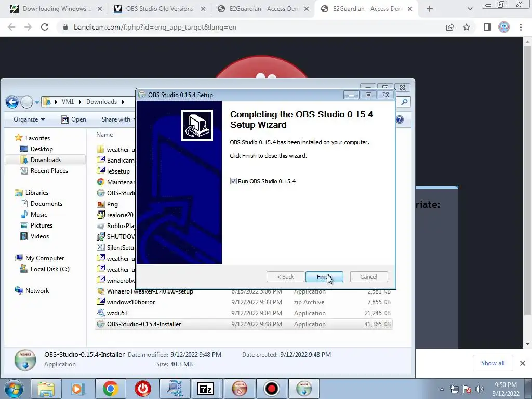Click the Explorer help icon

point(400,119)
